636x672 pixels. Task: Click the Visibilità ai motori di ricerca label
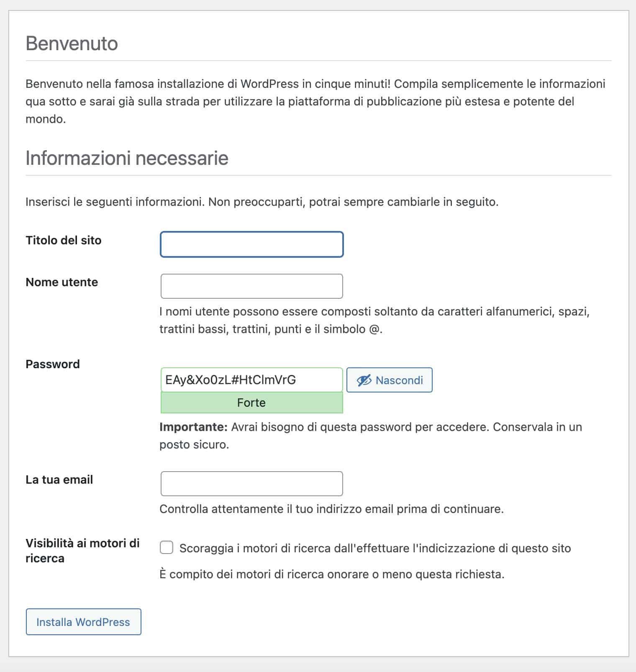coord(82,551)
